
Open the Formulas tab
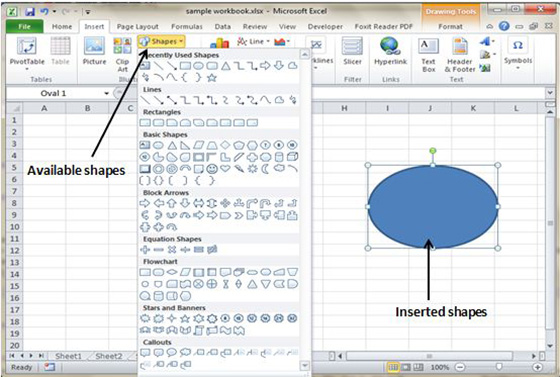[x=186, y=27]
